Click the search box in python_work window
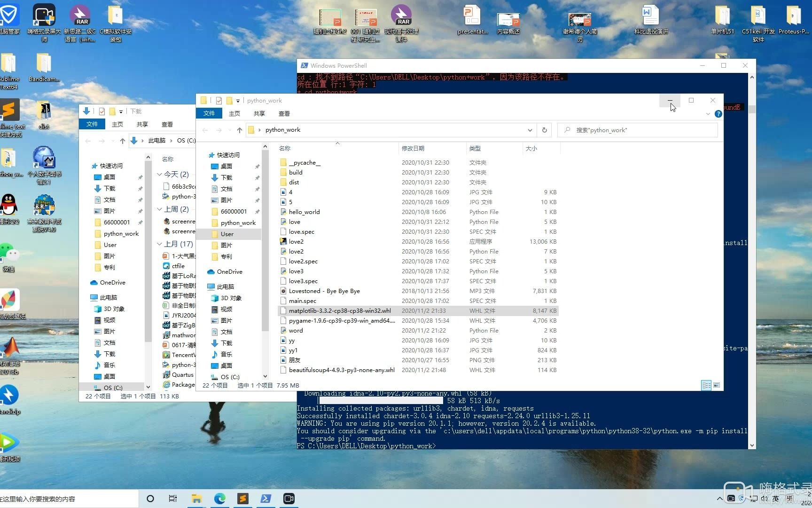This screenshot has width=812, height=508. pyautogui.click(x=638, y=130)
